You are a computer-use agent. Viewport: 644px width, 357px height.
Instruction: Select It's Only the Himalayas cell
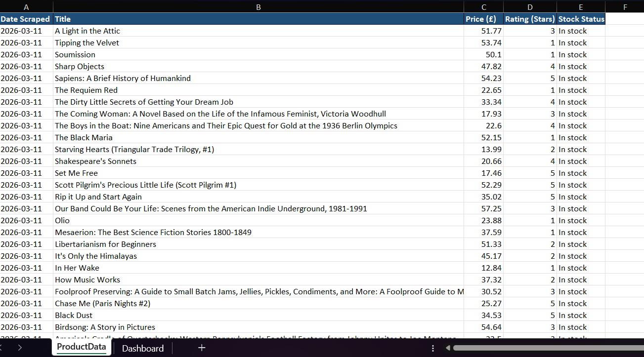coord(258,256)
